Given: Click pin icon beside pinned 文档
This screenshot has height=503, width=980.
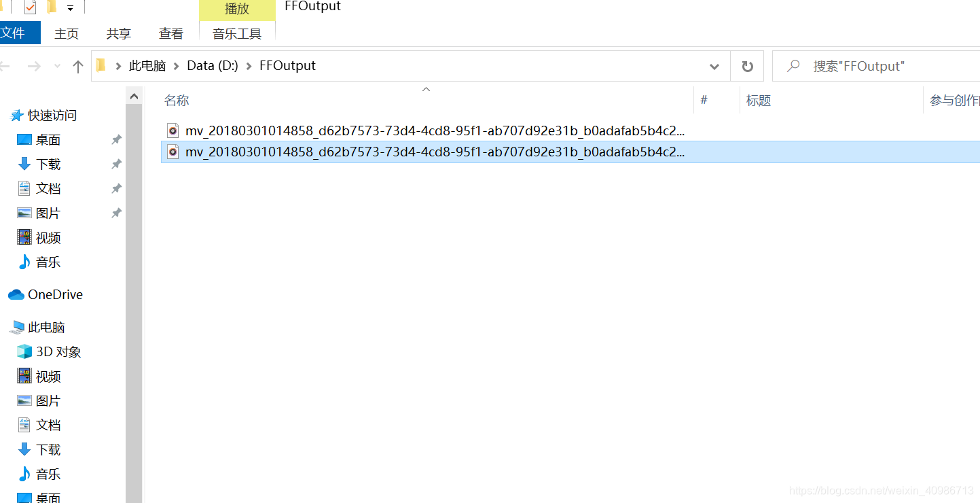Looking at the screenshot, I should coord(116,188).
